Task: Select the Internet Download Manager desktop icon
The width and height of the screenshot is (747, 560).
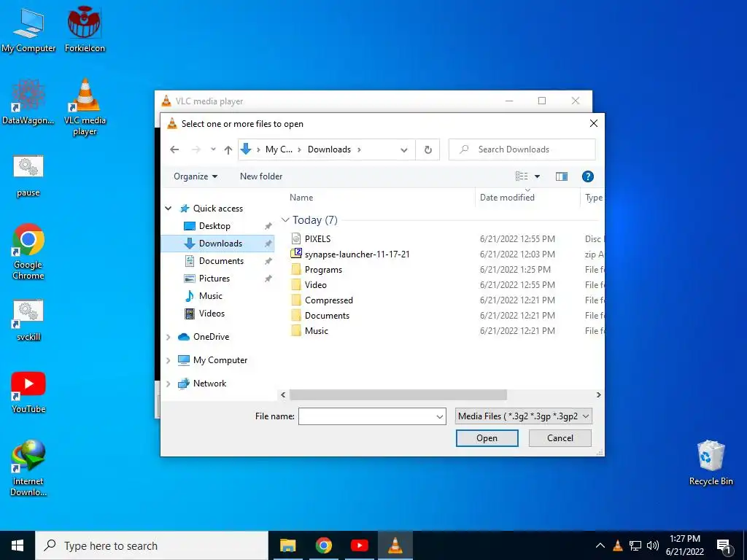Action: [28, 468]
